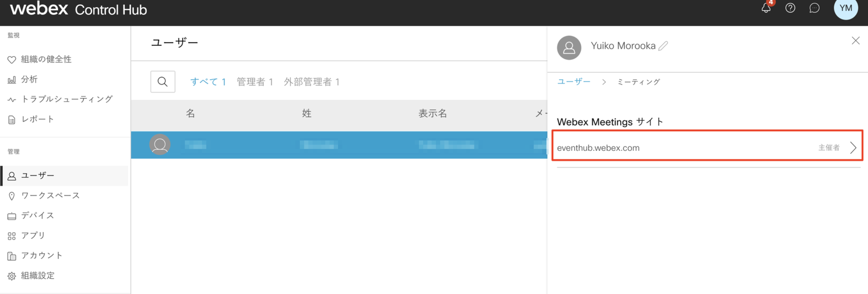Click the selected user row avatar
Screen dimensions: 868x294
click(x=160, y=144)
